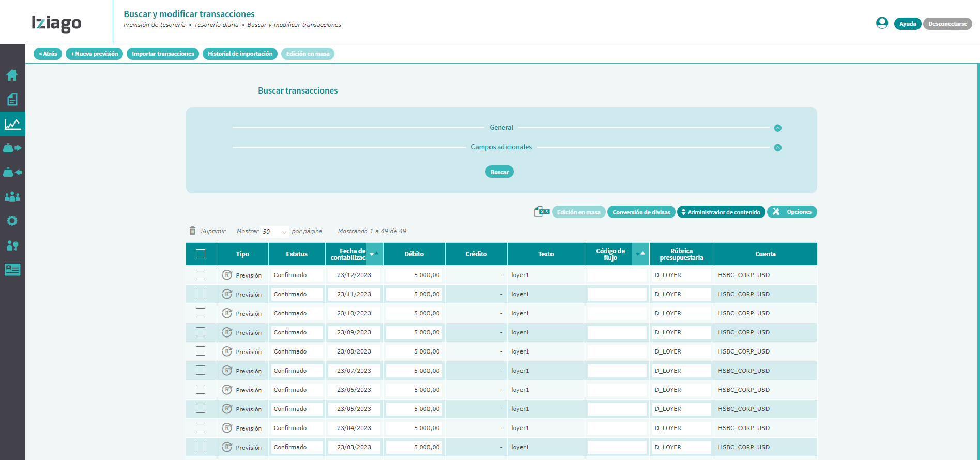Image resolution: width=980 pixels, height=460 pixels.
Task: Click Importar transacciones button
Action: [163, 54]
